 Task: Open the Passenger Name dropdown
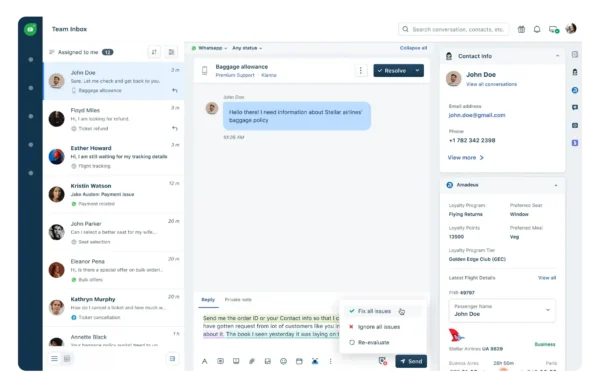502,310
